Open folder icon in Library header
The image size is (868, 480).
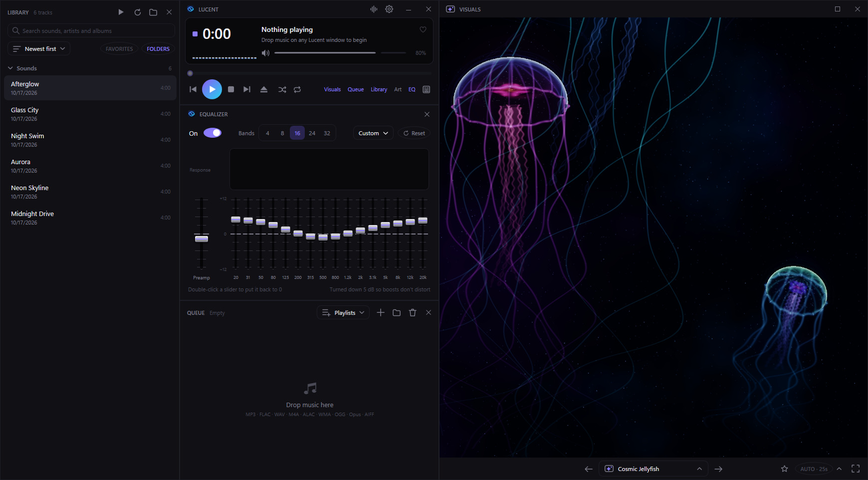click(153, 12)
